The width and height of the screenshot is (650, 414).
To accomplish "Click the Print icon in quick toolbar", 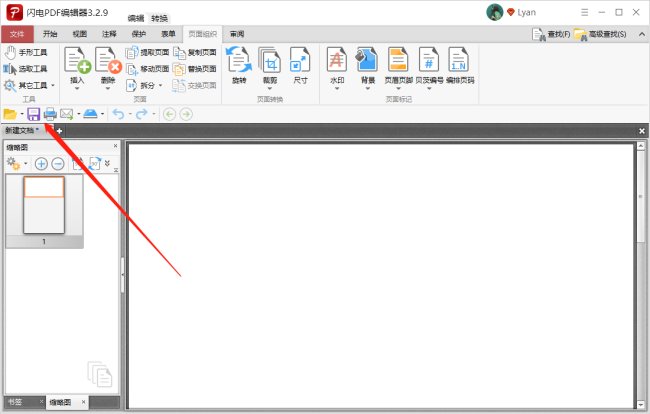I will tap(50, 114).
